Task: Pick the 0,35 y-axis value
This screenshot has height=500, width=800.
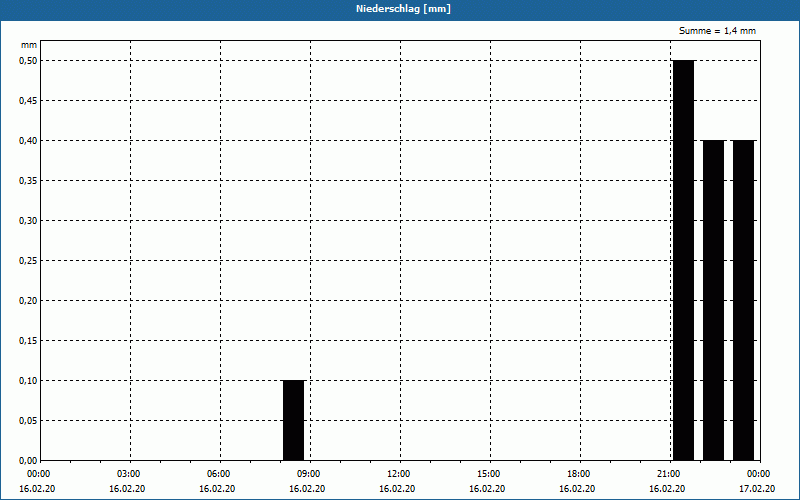Action: [x=28, y=181]
